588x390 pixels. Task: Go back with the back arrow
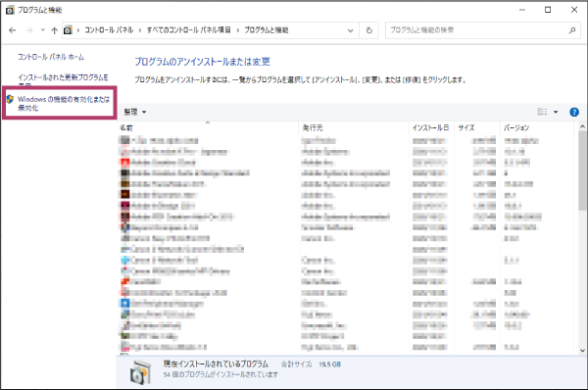[13, 30]
